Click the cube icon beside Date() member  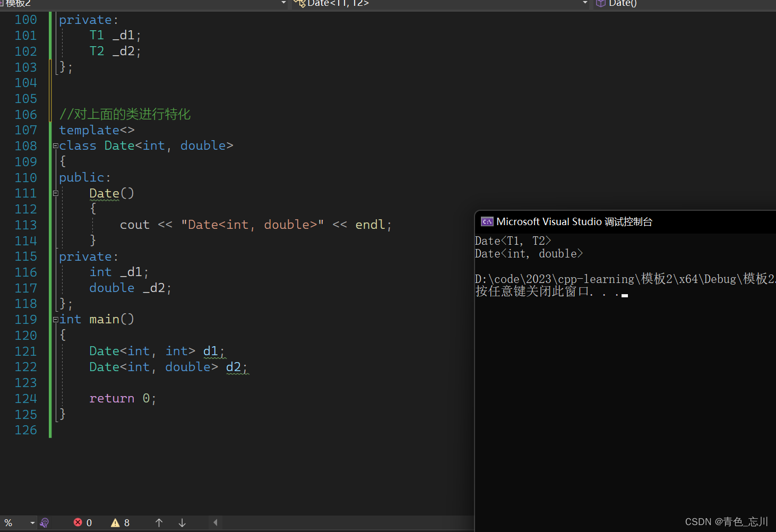[x=601, y=3]
